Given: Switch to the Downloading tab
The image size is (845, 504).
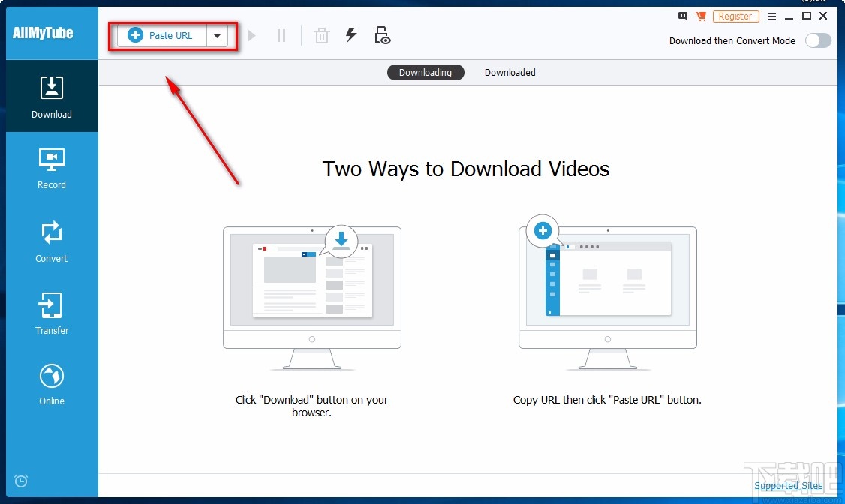Looking at the screenshot, I should pos(426,72).
